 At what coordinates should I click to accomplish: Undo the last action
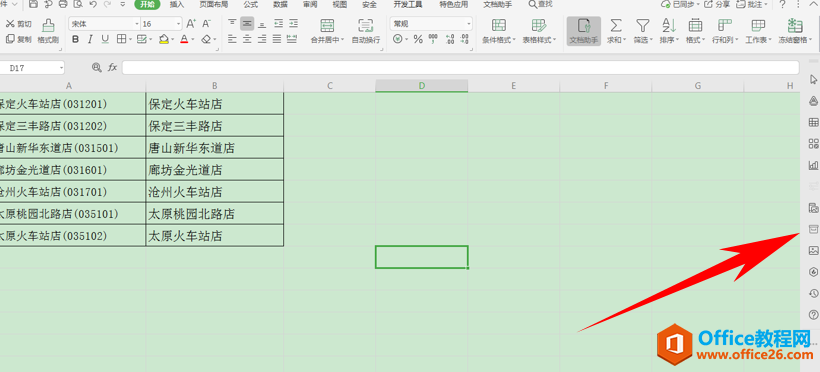coord(93,5)
